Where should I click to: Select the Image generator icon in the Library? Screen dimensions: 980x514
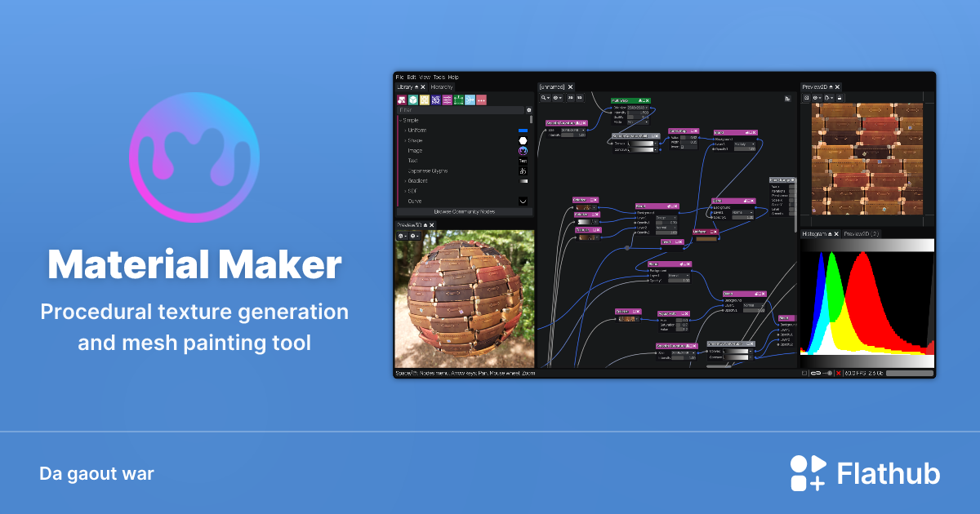click(523, 151)
